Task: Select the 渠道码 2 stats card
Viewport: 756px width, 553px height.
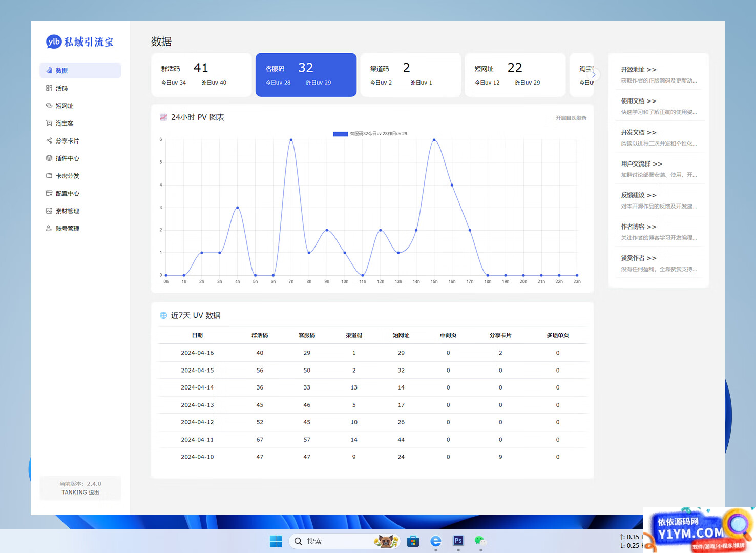Action: point(410,75)
